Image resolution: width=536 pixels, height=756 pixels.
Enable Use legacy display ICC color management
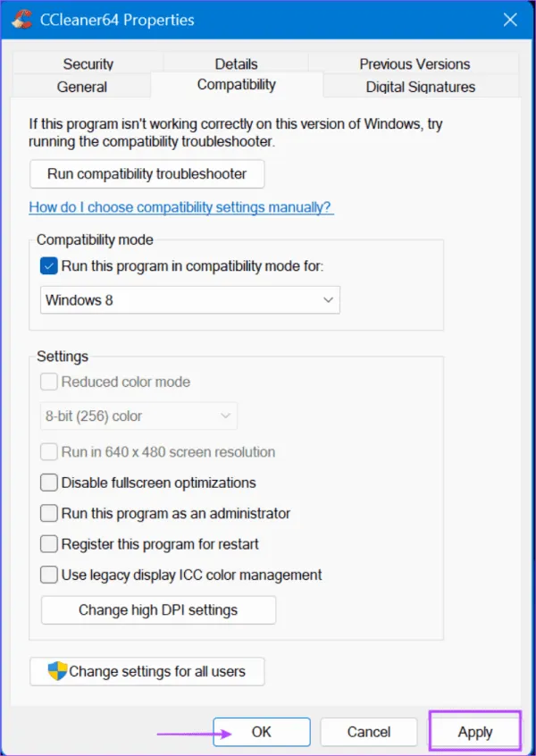[49, 575]
